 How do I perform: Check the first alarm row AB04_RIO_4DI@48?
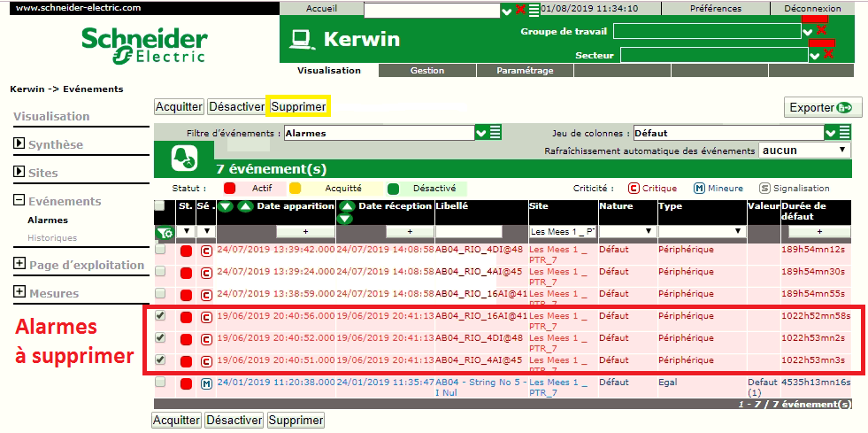(x=159, y=250)
